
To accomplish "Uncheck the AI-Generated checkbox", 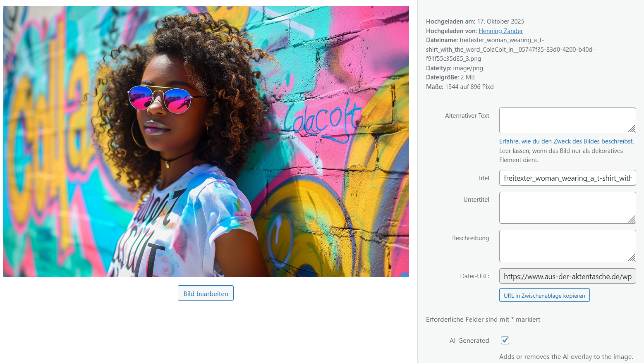I will tap(505, 340).
